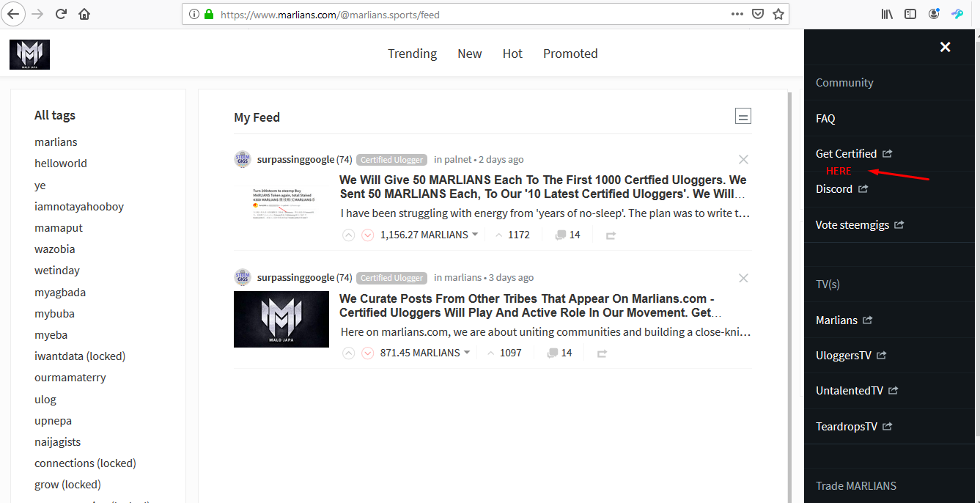Image resolution: width=980 pixels, height=503 pixels.
Task: Select the ulog tag
Action: coord(45,399)
